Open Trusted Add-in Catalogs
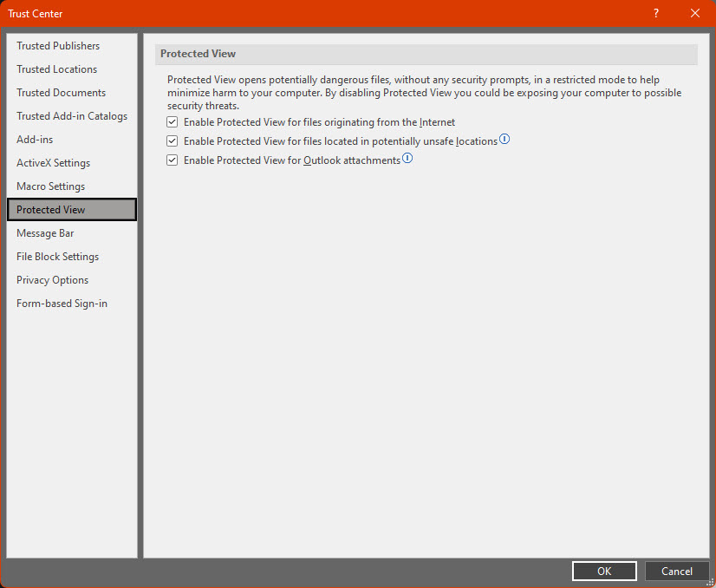The height and width of the screenshot is (588, 716). pos(72,115)
